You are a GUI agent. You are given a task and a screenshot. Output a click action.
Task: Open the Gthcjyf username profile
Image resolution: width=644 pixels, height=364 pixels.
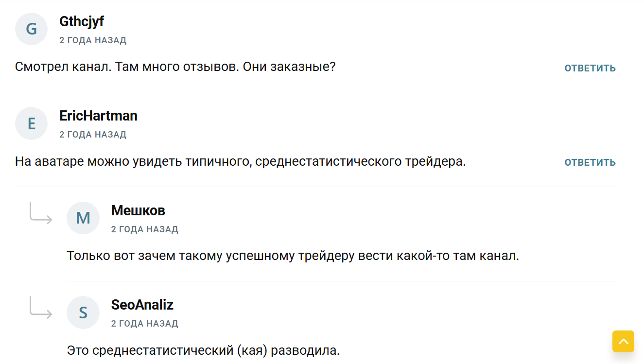click(x=82, y=21)
